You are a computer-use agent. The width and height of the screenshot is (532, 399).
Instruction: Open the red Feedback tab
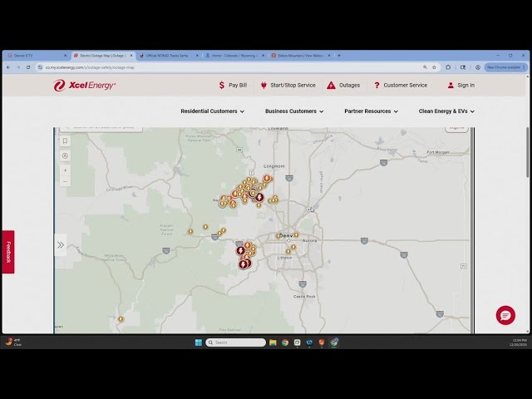pos(8,252)
